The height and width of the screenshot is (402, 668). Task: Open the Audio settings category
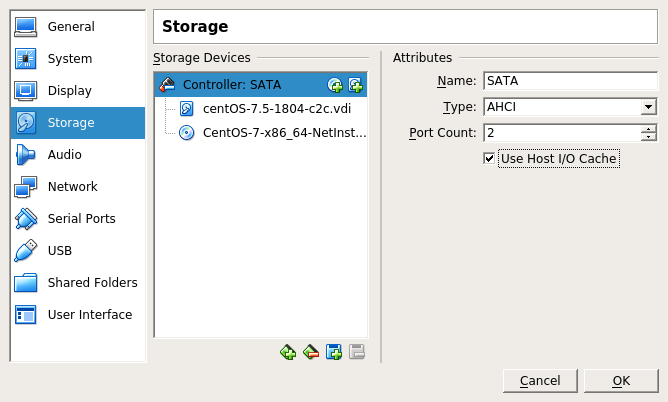click(78, 155)
